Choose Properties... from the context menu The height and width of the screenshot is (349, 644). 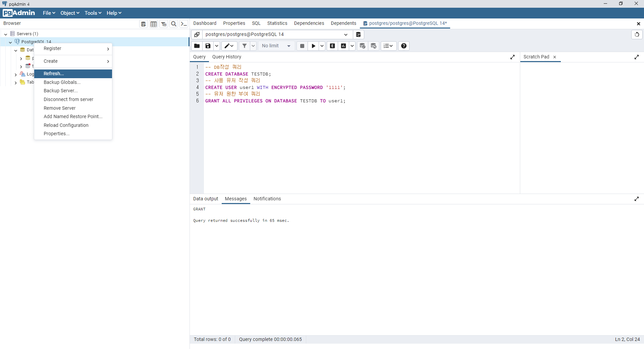[x=73, y=134]
